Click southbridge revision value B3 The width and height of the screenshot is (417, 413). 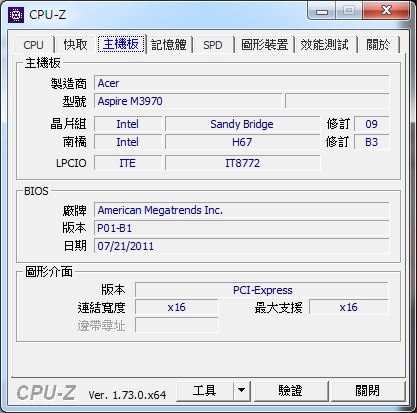pos(371,142)
